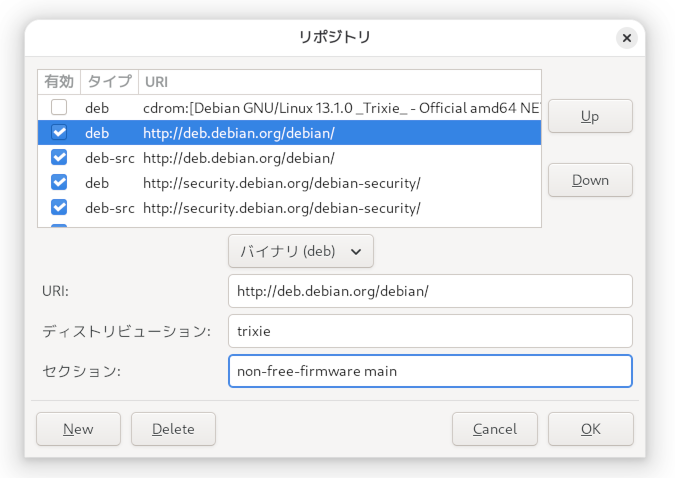
Task: Toggle the deb security.debian.org checkbox
Action: pyautogui.click(x=59, y=182)
